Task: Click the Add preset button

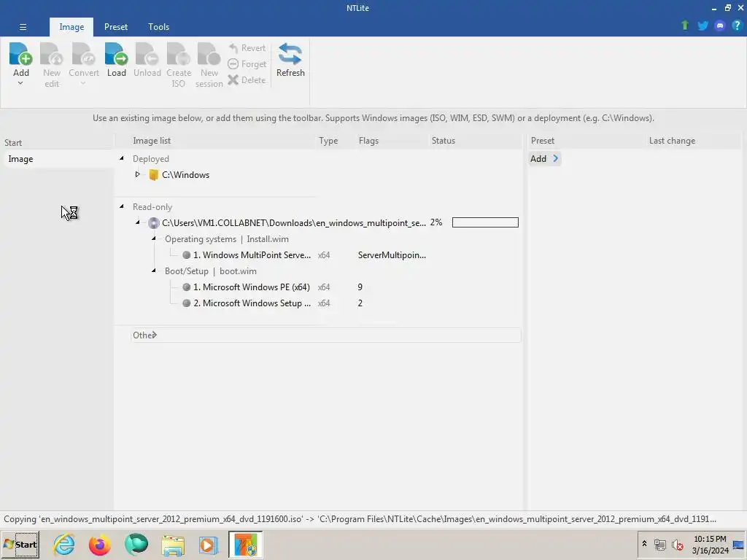Action: [x=544, y=158]
